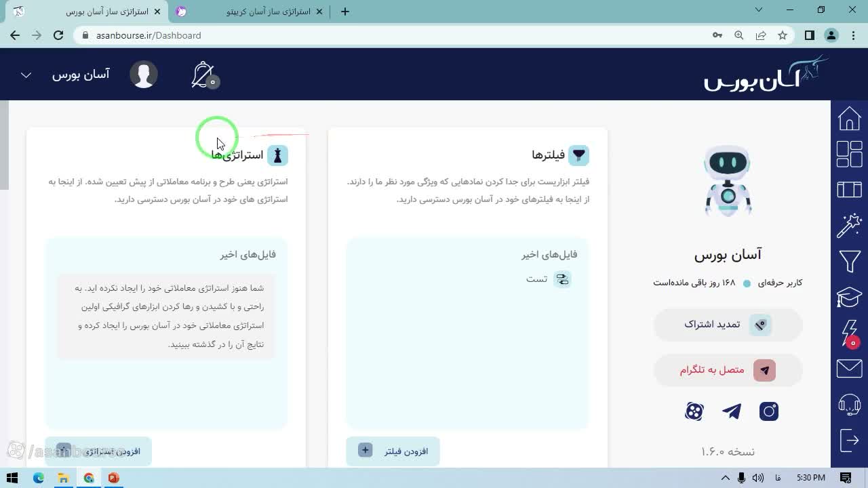Open the Telegram social icon
Image resolution: width=868 pixels, height=488 pixels.
click(732, 411)
